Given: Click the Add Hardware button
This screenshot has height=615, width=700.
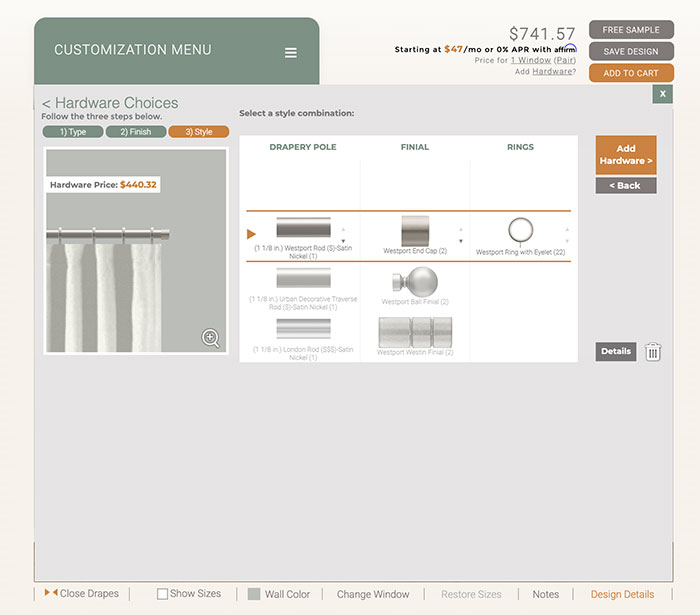Looking at the screenshot, I should click(626, 155).
